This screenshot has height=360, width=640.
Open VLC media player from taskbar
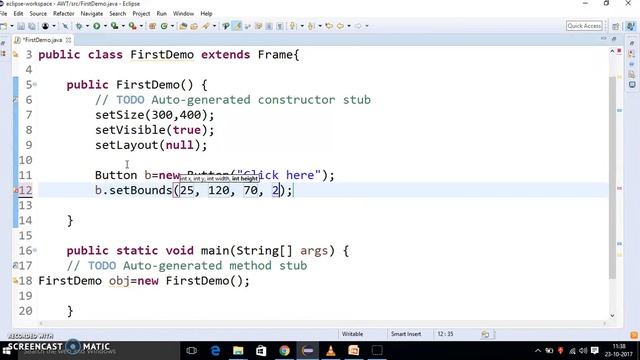point(331,351)
